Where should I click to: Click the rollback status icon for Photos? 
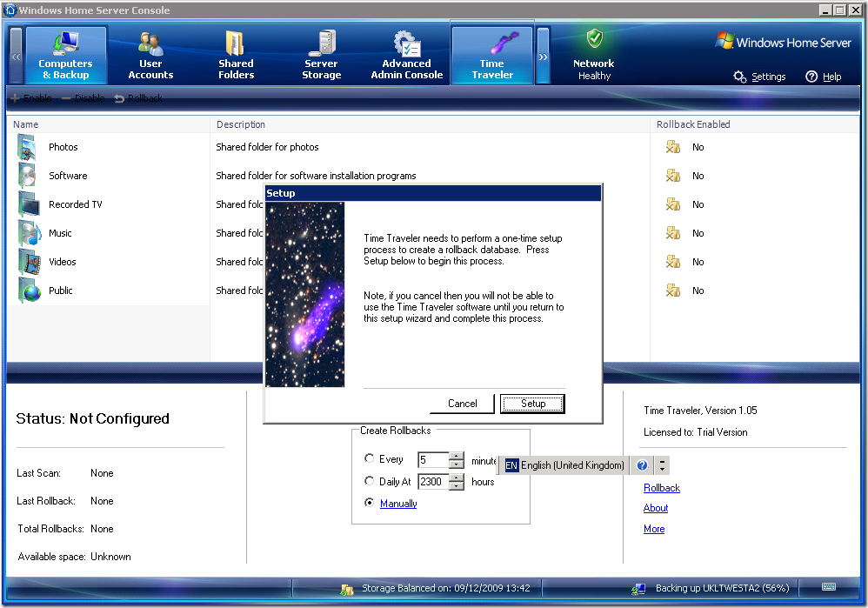pos(672,147)
